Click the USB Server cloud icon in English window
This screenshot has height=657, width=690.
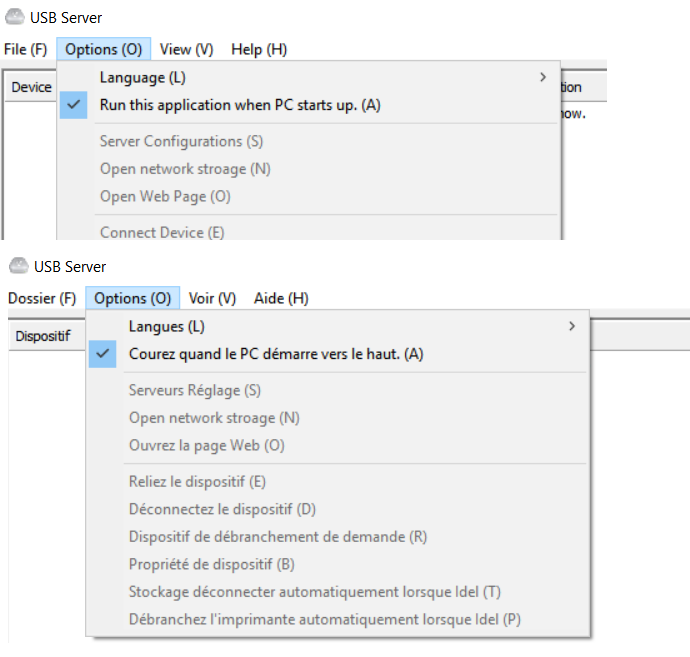click(x=15, y=18)
